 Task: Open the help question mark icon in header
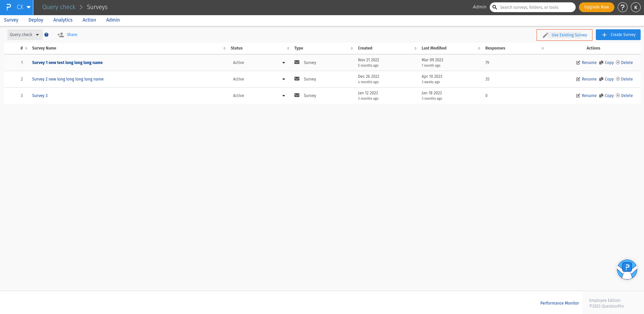coord(622,7)
